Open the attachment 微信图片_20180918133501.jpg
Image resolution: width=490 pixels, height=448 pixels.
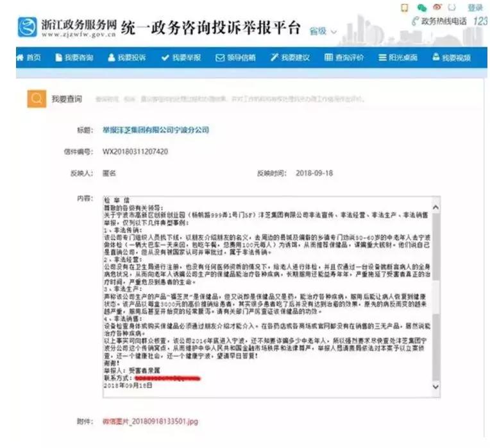[150, 422]
